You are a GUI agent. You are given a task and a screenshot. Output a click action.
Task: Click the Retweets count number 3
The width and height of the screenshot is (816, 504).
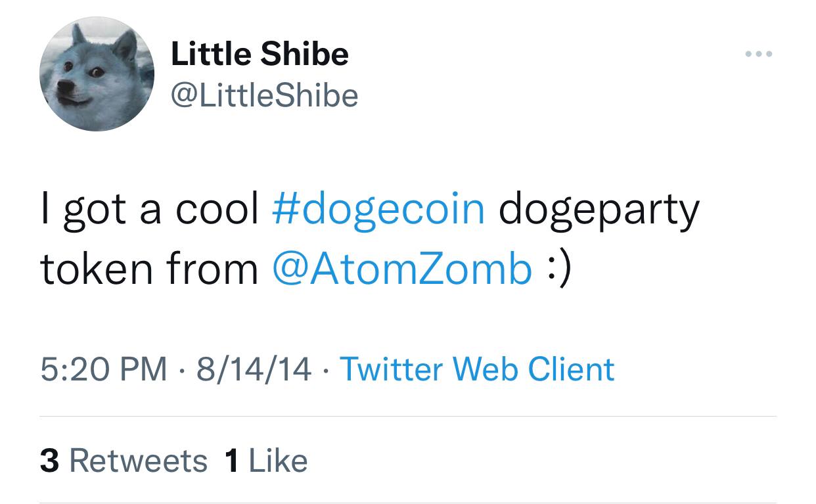point(49,460)
